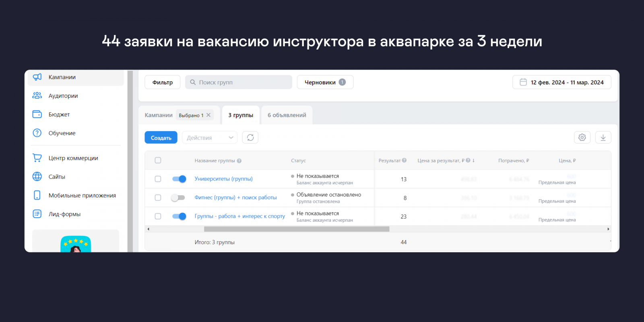644x322 pixels.
Task: Switch to the 3 группы tab
Action: tap(241, 115)
